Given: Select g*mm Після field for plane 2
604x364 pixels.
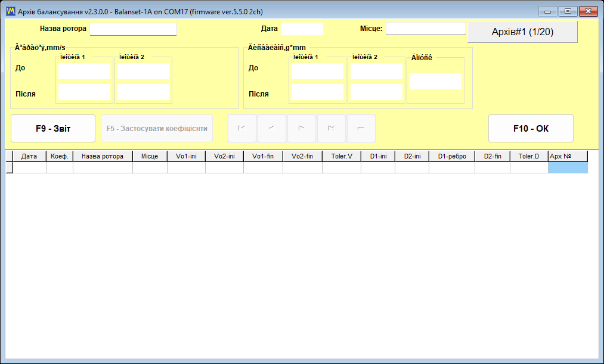Looking at the screenshot, I should (x=376, y=92).
